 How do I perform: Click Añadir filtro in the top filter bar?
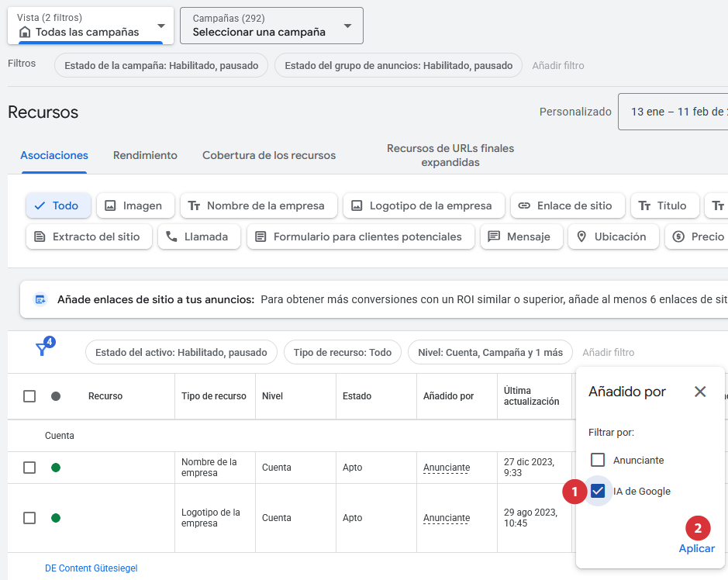pyautogui.click(x=557, y=66)
